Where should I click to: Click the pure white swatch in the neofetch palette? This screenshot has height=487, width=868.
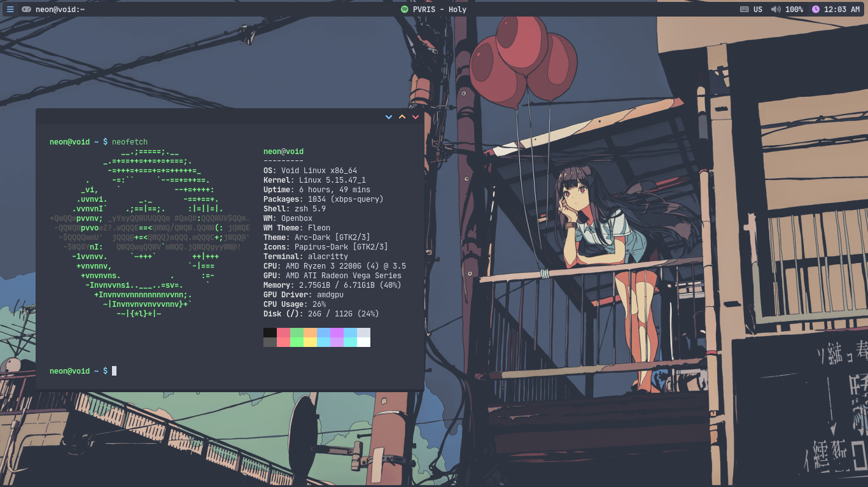[x=363, y=342]
